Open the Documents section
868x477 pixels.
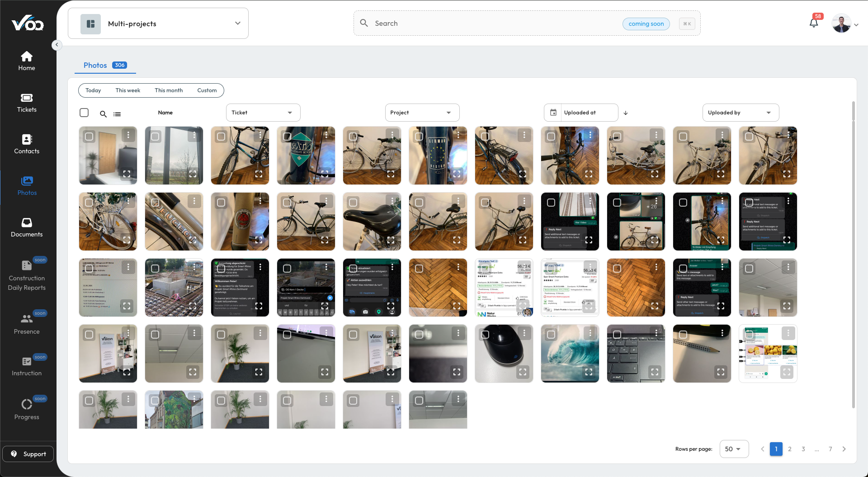tap(27, 227)
